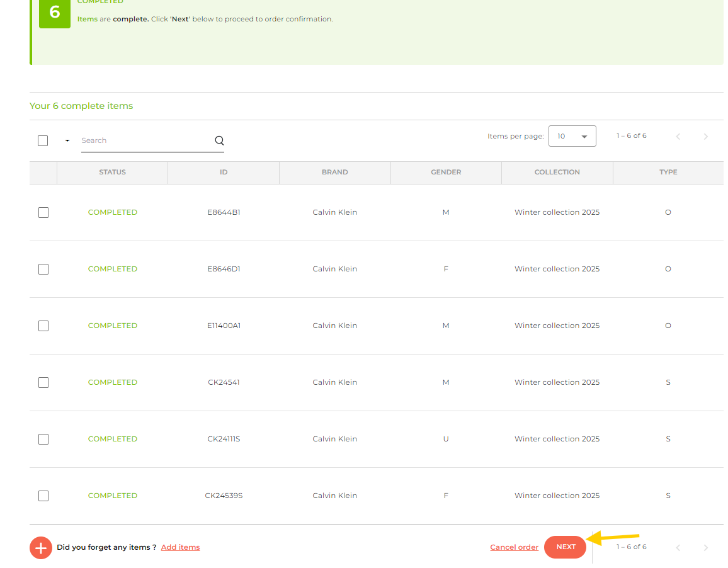Image resolution: width=728 pixels, height=568 pixels.
Task: Tick the checkbox for item CK24539S
Action: pyautogui.click(x=43, y=496)
